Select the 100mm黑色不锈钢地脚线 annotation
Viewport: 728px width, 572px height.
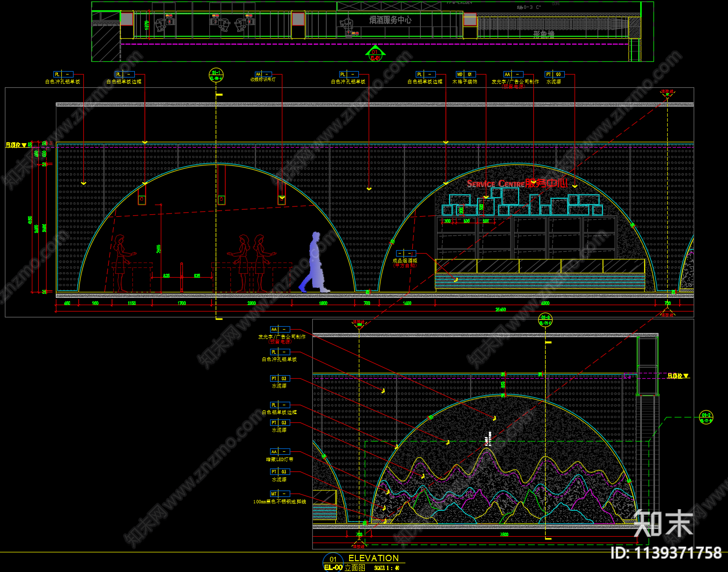(x=279, y=502)
